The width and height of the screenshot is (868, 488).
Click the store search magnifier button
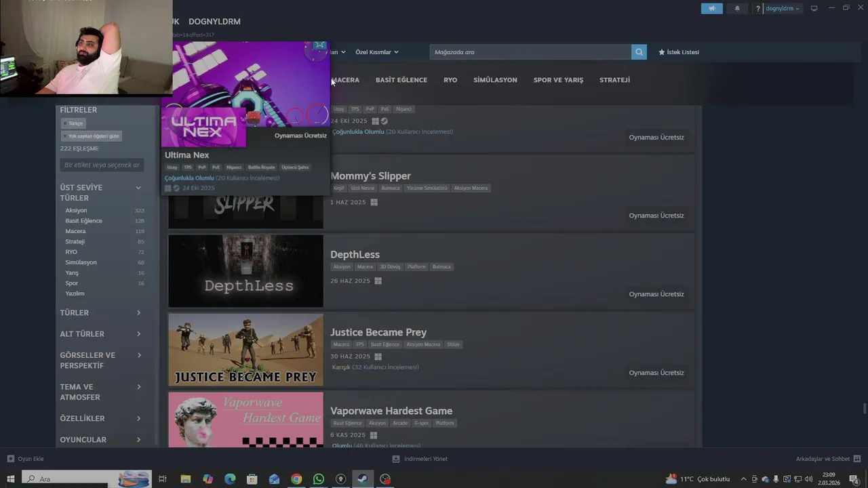639,52
